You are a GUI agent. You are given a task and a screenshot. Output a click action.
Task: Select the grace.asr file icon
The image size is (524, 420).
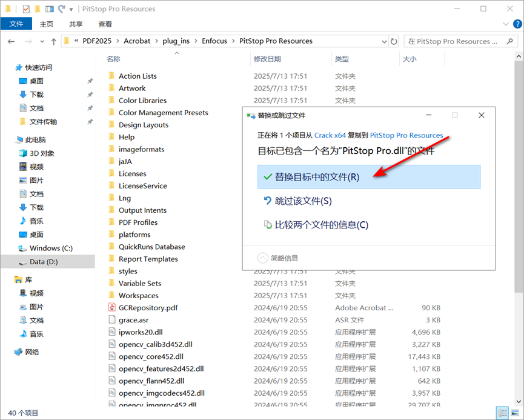(x=112, y=319)
